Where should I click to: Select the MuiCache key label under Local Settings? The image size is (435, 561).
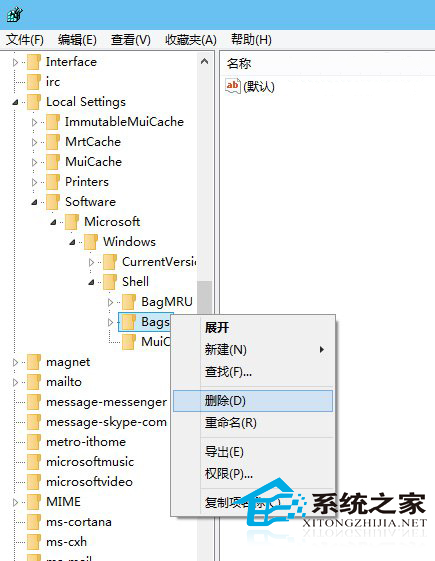click(x=93, y=162)
